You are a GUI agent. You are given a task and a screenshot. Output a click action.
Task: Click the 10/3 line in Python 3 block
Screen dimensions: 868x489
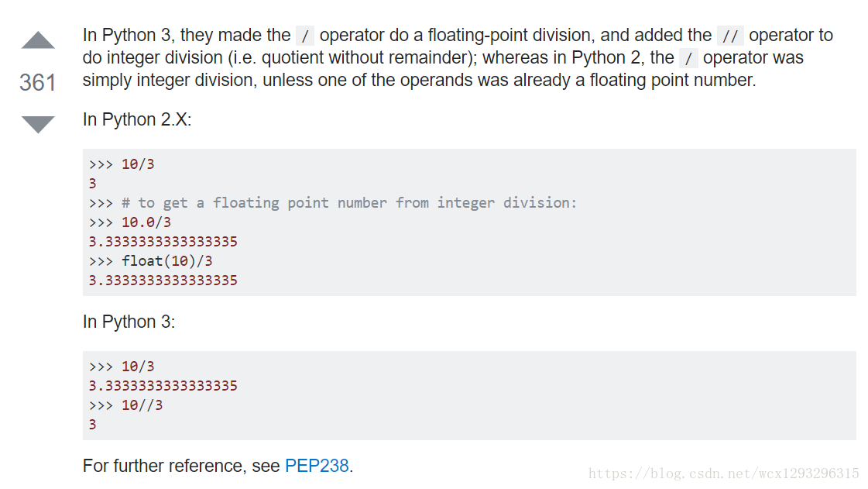[x=122, y=366]
